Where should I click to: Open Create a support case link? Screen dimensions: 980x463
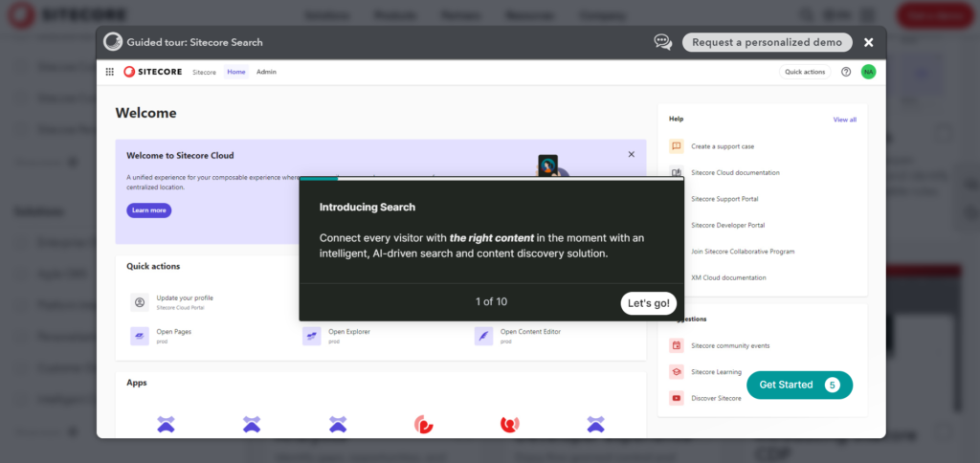[x=723, y=146]
